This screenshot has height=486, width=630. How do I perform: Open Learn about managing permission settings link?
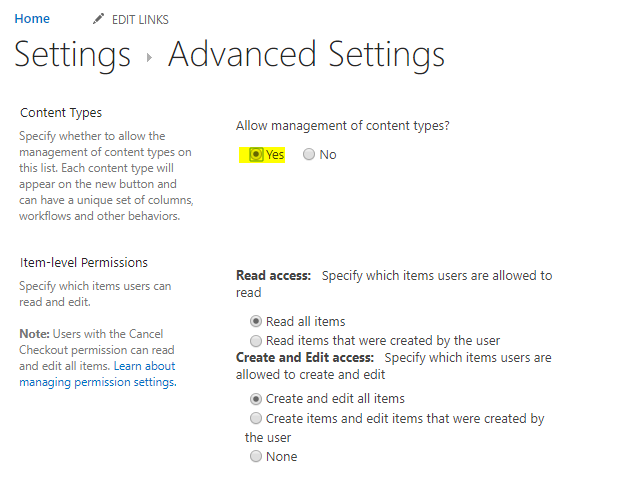click(x=98, y=374)
